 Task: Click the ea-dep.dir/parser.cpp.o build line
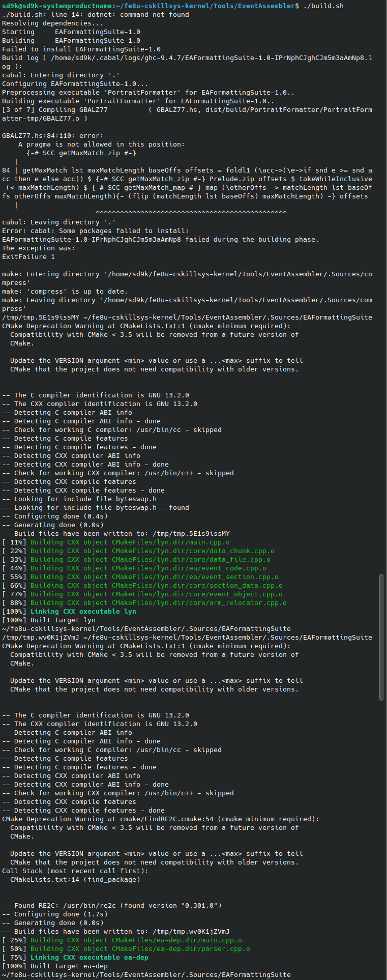point(140,949)
